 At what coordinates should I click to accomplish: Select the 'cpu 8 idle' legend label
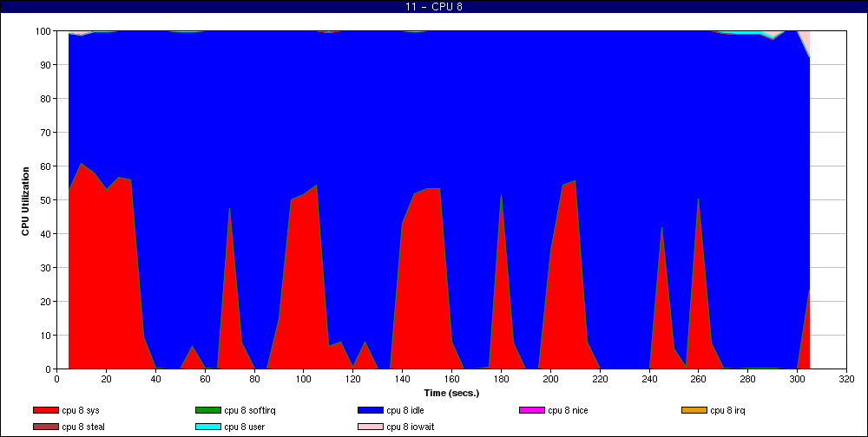[405, 410]
